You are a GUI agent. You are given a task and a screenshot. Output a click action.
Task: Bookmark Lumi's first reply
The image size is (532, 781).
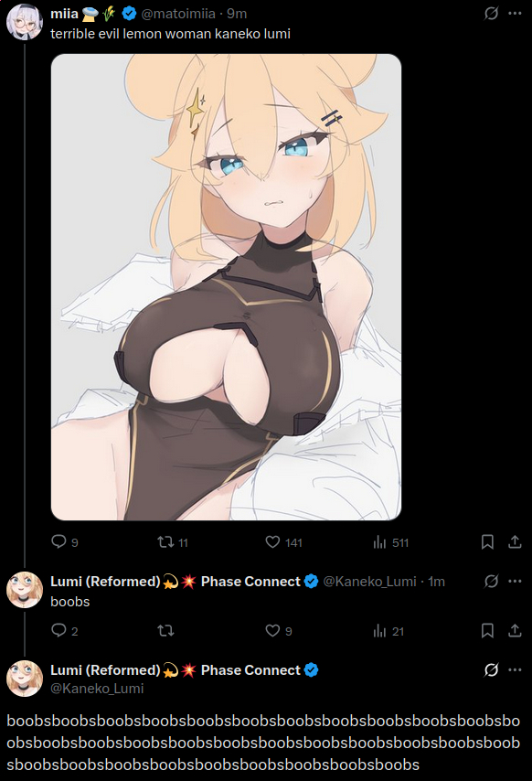(x=488, y=631)
